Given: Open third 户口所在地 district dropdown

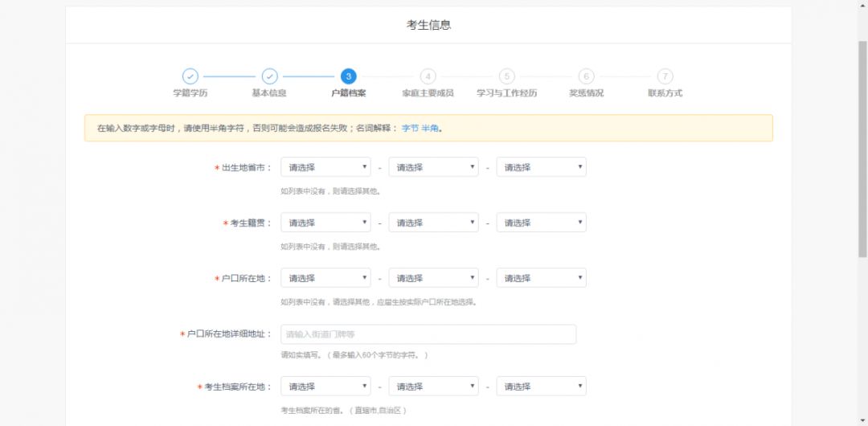Looking at the screenshot, I should coord(542,278).
